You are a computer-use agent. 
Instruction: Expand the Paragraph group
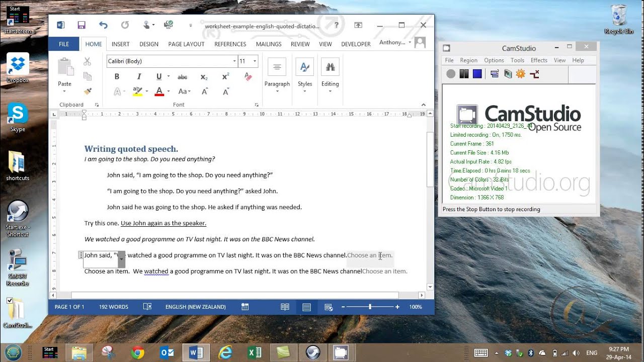tap(277, 76)
